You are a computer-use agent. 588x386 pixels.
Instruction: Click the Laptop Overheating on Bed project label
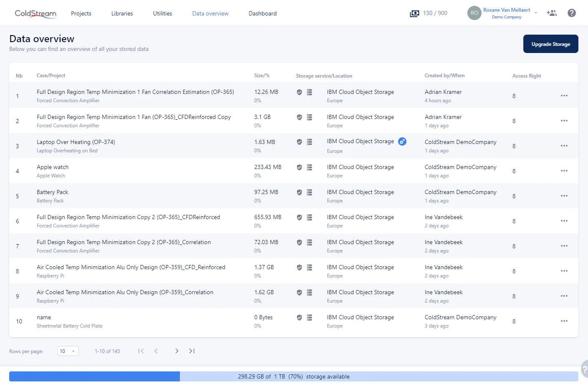(67, 151)
